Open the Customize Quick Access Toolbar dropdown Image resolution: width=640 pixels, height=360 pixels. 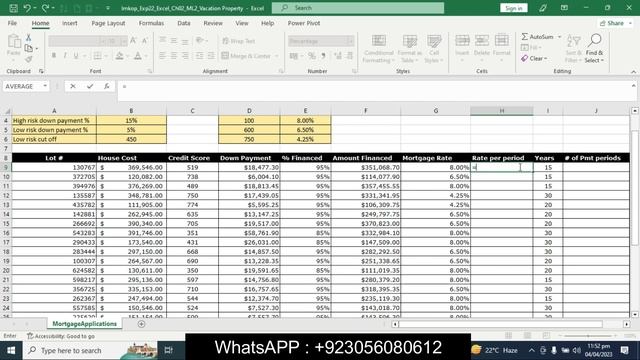108,8
